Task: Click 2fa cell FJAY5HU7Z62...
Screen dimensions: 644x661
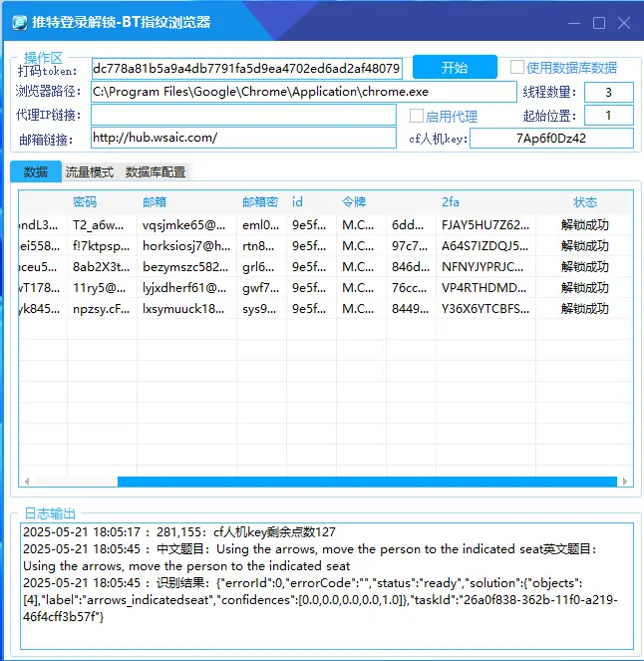Action: point(485,225)
